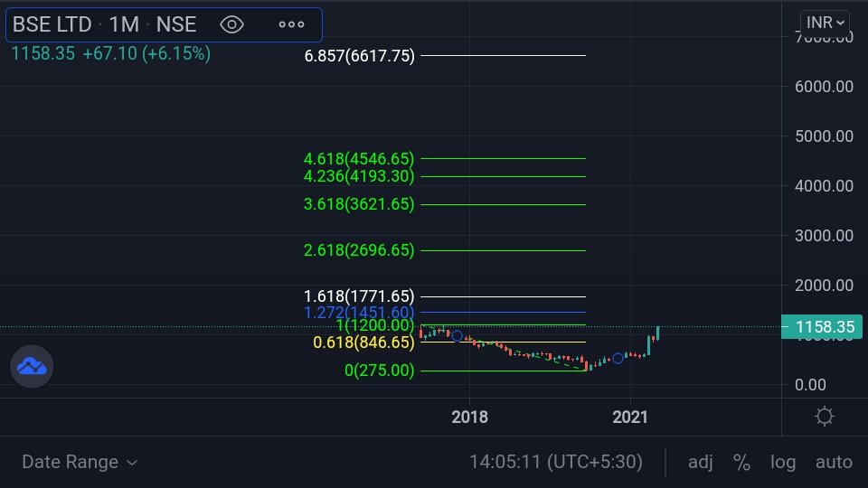The height and width of the screenshot is (488, 868).
Task: Click the 3000.00 price axis label
Action: click(x=824, y=236)
